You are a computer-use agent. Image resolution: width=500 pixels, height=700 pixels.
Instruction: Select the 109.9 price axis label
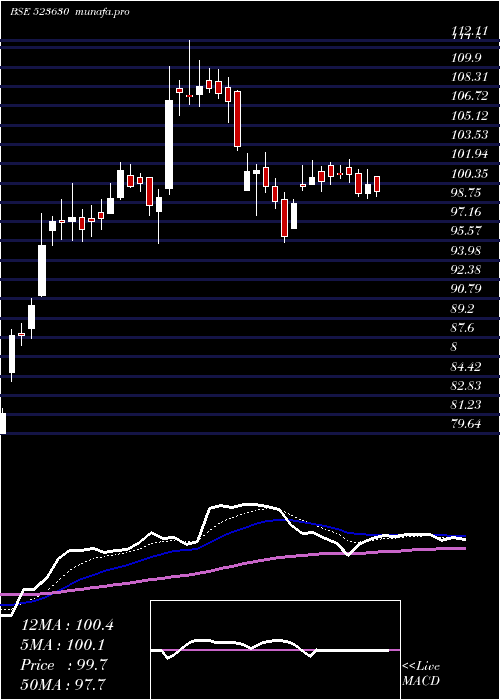coord(467,58)
